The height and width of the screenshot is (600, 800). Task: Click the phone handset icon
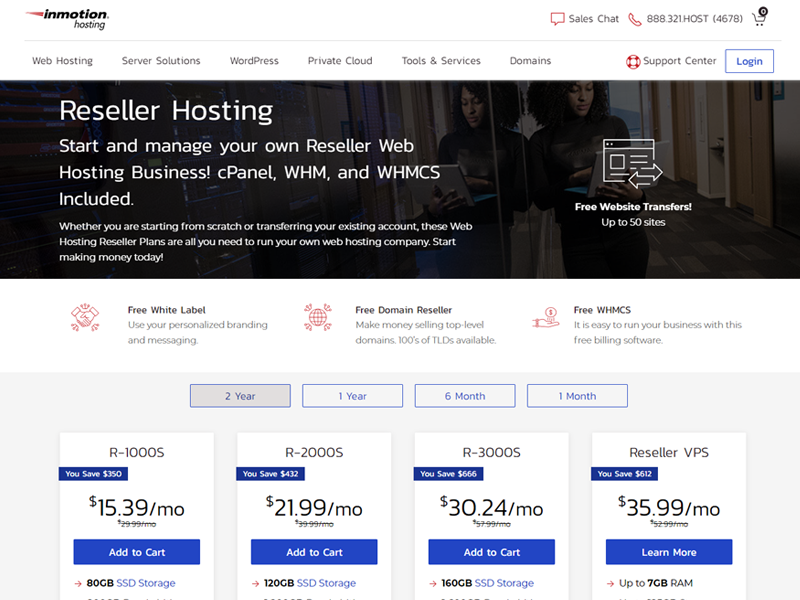click(634, 19)
